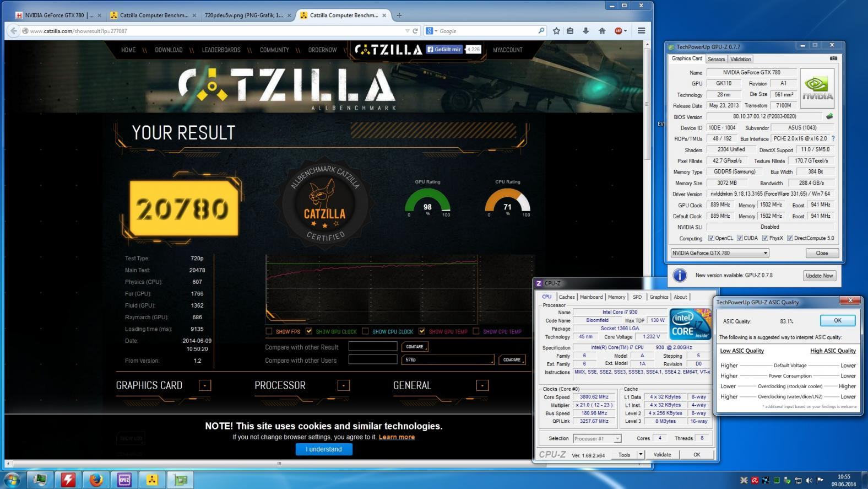Click the I understand cookie button

pos(324,449)
